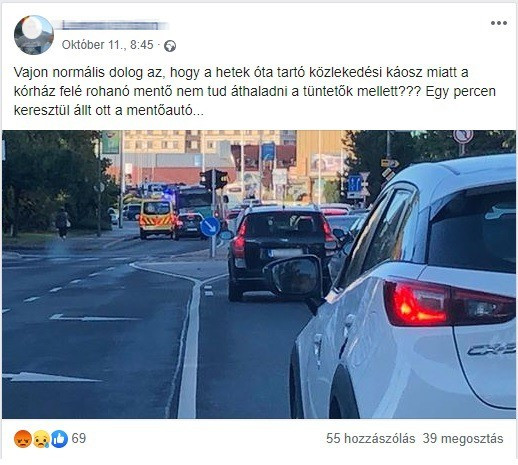Show the 69 reactions list
Image resolution: width=518 pixels, height=465 pixels.
click(x=79, y=438)
